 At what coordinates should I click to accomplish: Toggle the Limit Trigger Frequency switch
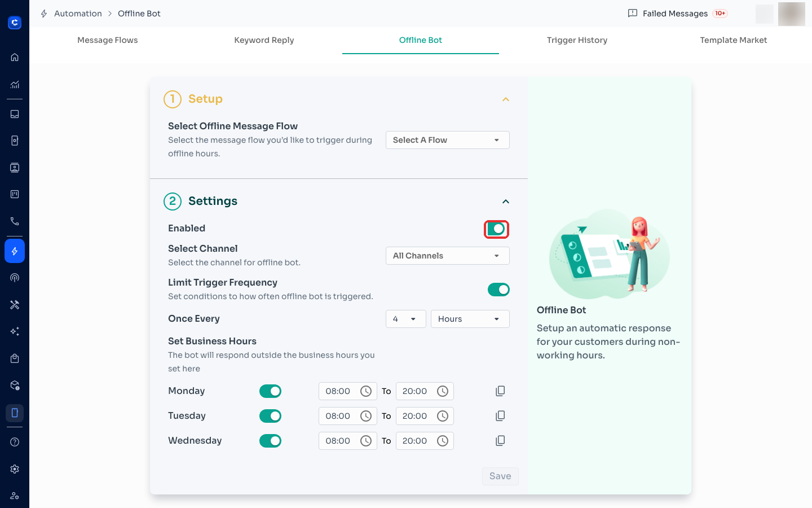coord(498,290)
